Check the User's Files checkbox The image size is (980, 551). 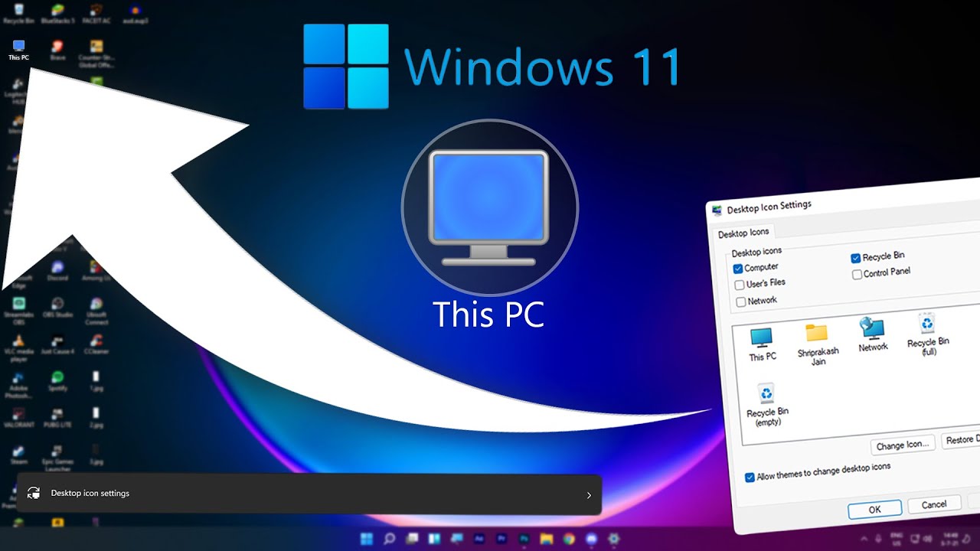click(x=740, y=285)
